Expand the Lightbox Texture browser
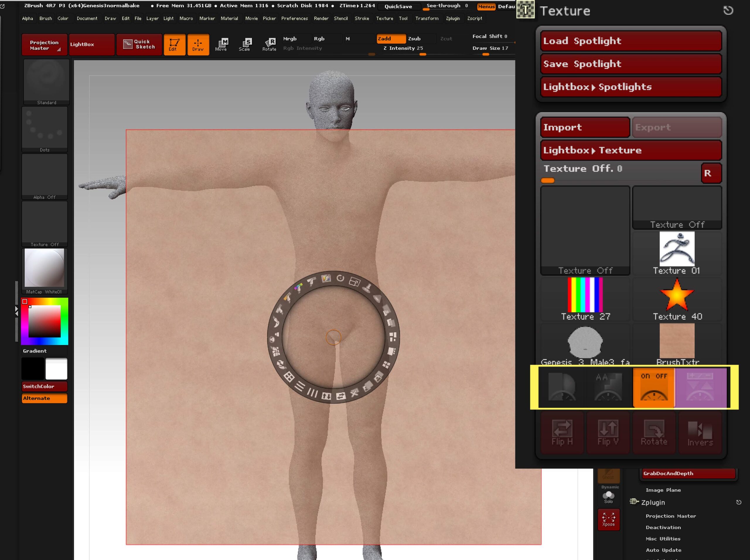 pos(631,150)
